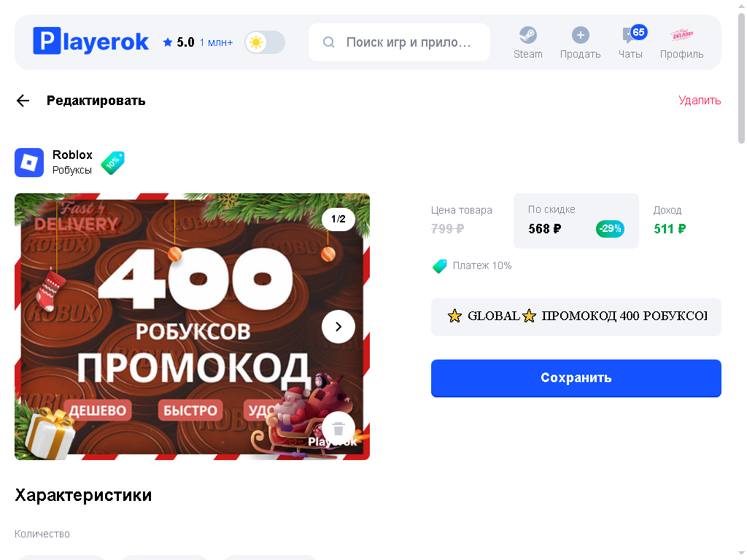
Task: Select the По скидке 568 ₽ price box
Action: point(576,221)
